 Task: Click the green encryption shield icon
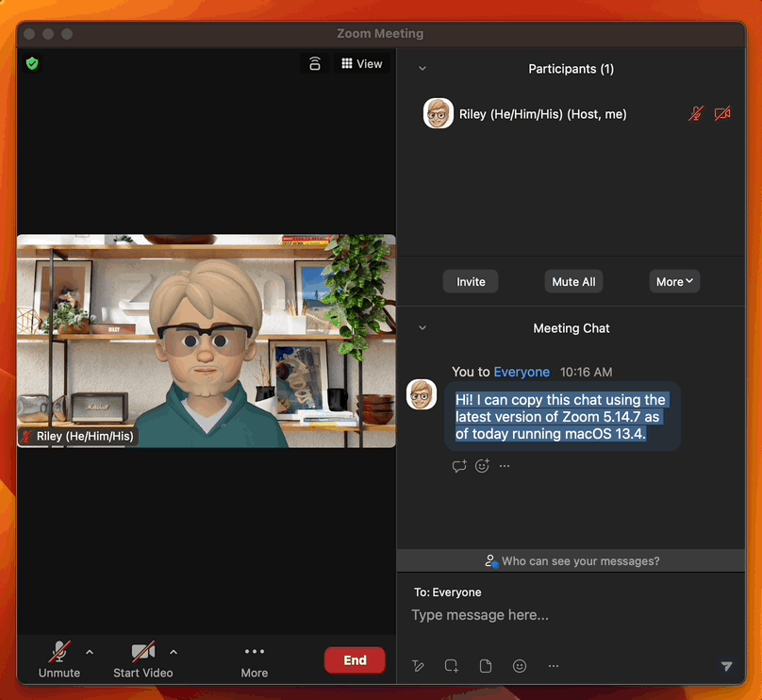pyautogui.click(x=33, y=63)
